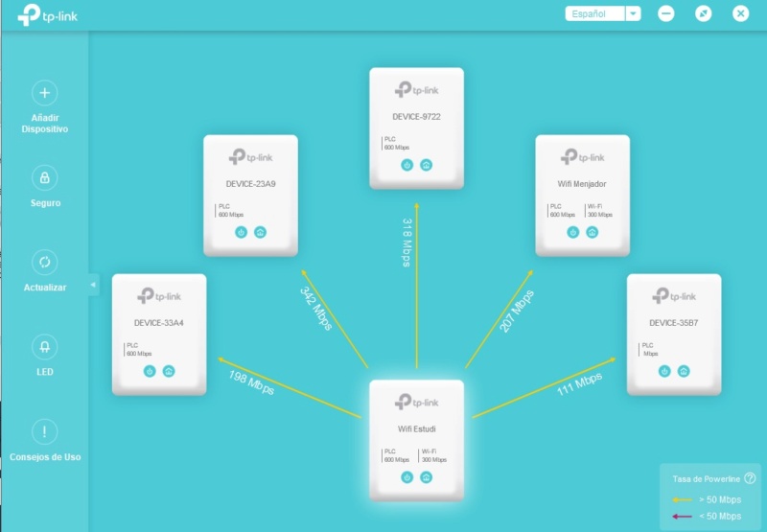Screen dimensions: 767x532
Task: Click power icon on Wifi Estudi
Action: click(x=407, y=477)
